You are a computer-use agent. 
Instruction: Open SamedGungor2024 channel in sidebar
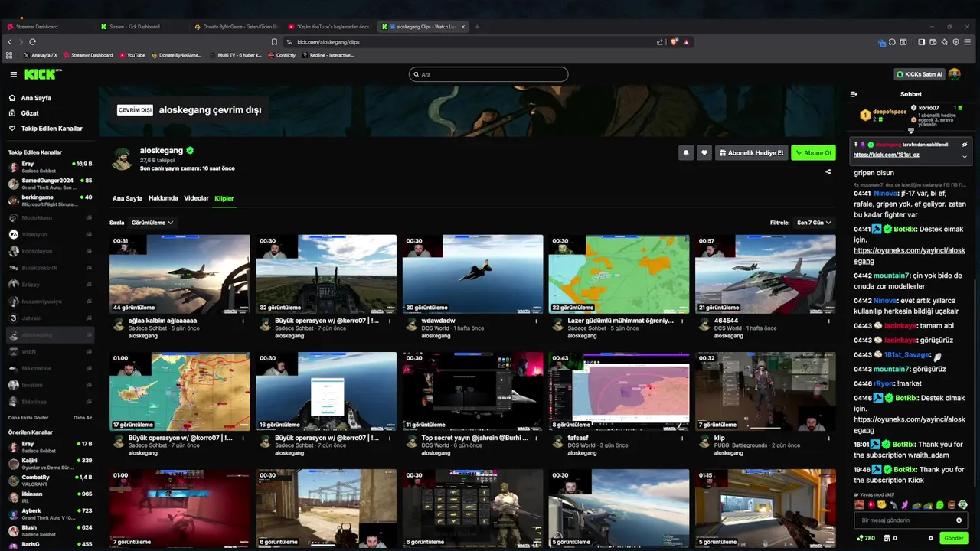pyautogui.click(x=51, y=184)
